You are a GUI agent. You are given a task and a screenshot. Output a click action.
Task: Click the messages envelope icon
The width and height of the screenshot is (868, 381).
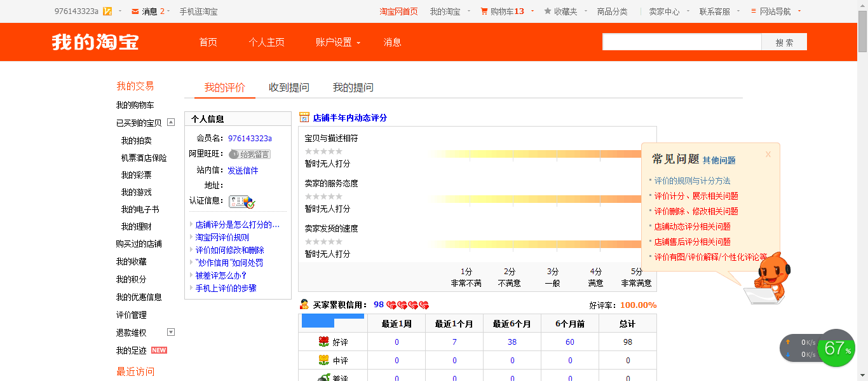pyautogui.click(x=135, y=11)
